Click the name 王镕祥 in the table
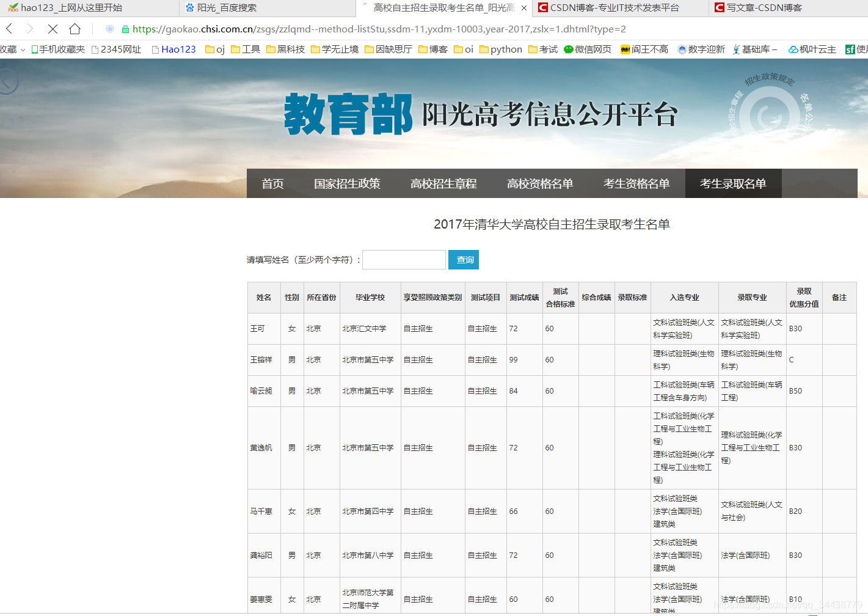 click(x=261, y=360)
